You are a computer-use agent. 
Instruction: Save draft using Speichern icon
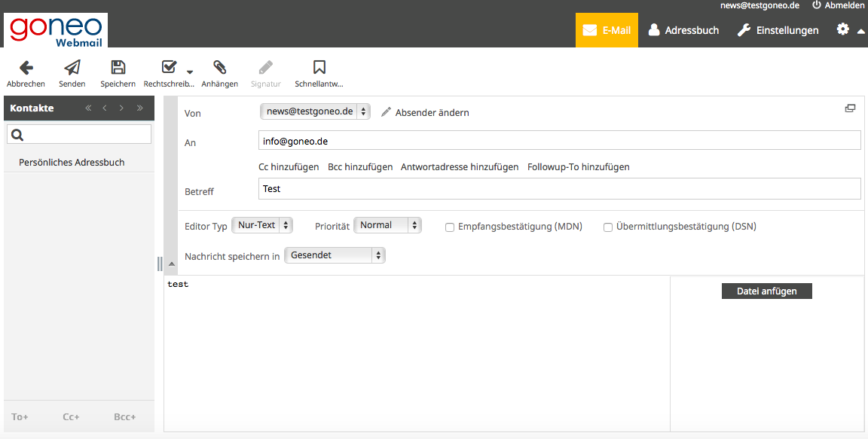coord(118,68)
